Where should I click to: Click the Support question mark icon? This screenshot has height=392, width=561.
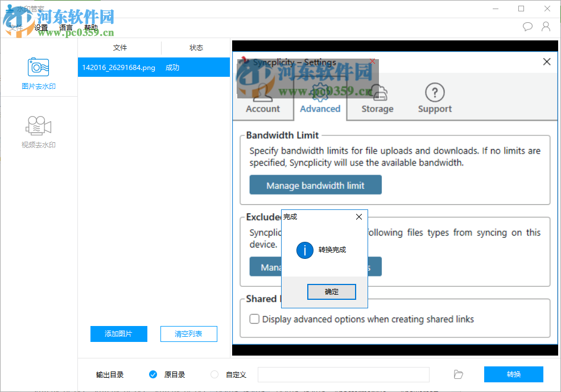coord(434,93)
